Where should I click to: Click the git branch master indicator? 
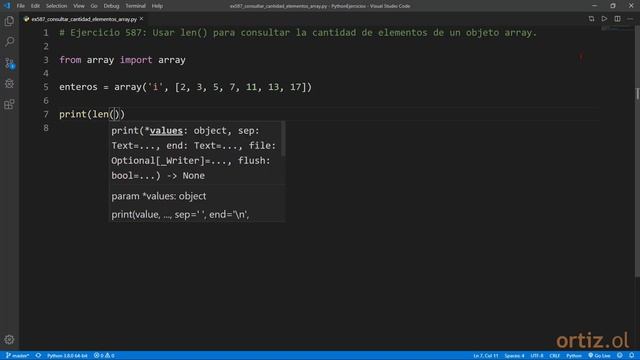click(17, 356)
